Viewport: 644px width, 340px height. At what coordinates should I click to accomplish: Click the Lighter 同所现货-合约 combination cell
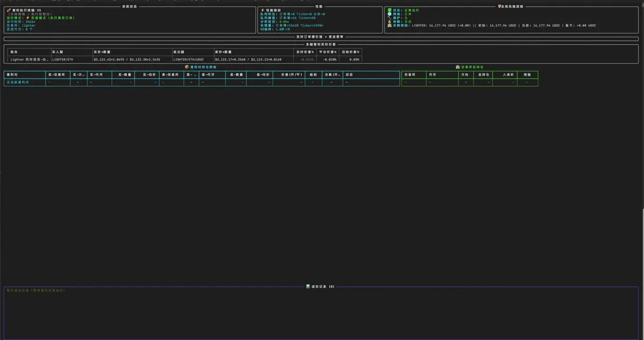(x=29, y=60)
